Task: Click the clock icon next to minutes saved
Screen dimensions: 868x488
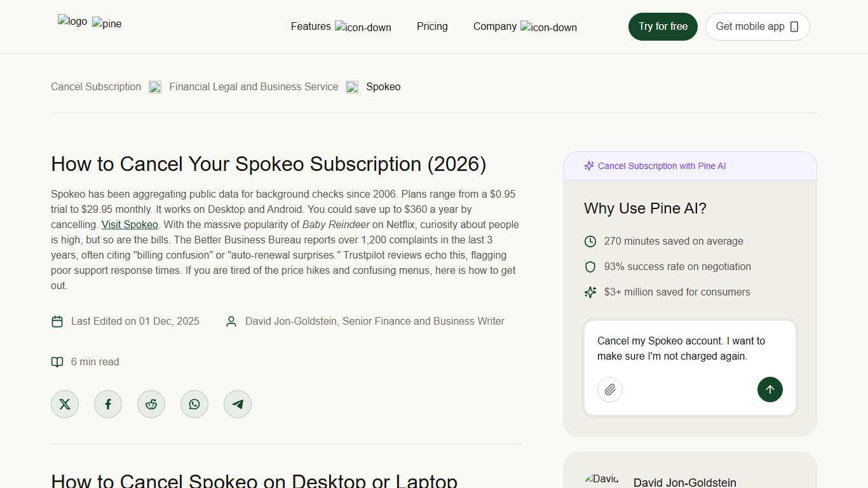Action: (x=590, y=241)
